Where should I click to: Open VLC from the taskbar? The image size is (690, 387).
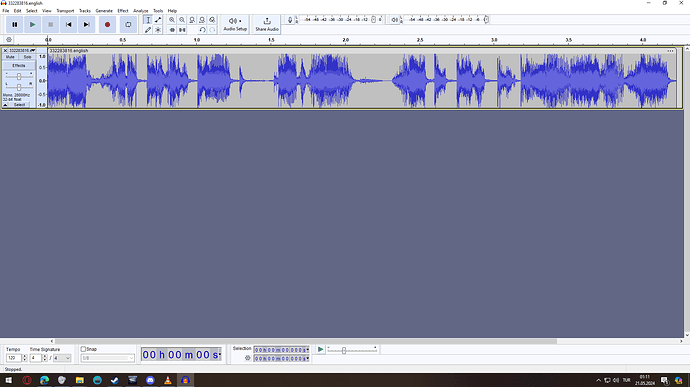pos(168,380)
